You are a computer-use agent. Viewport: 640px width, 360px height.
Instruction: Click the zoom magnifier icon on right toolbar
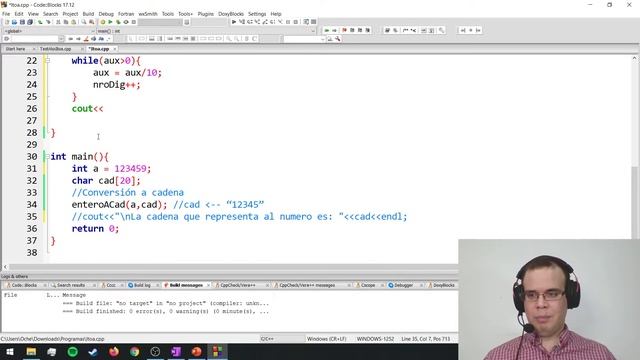pos(441,30)
